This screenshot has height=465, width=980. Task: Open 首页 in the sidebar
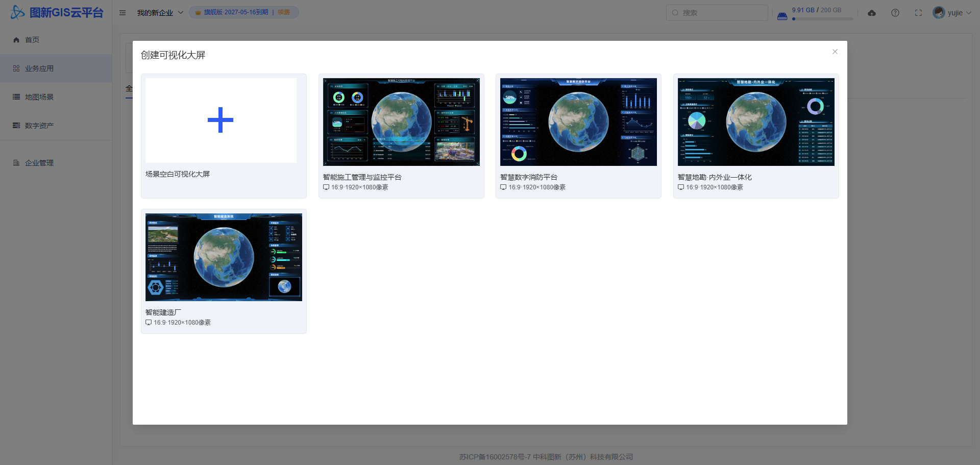pyautogui.click(x=32, y=40)
